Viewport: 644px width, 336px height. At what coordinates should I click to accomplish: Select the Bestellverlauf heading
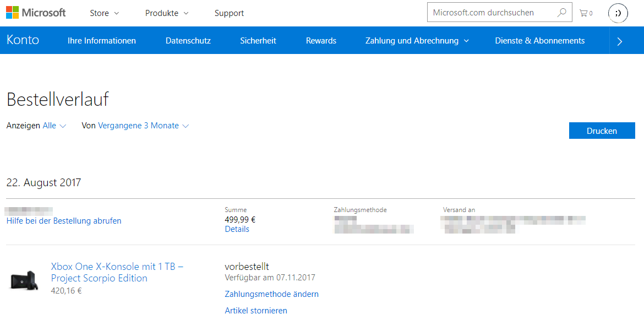click(x=57, y=99)
